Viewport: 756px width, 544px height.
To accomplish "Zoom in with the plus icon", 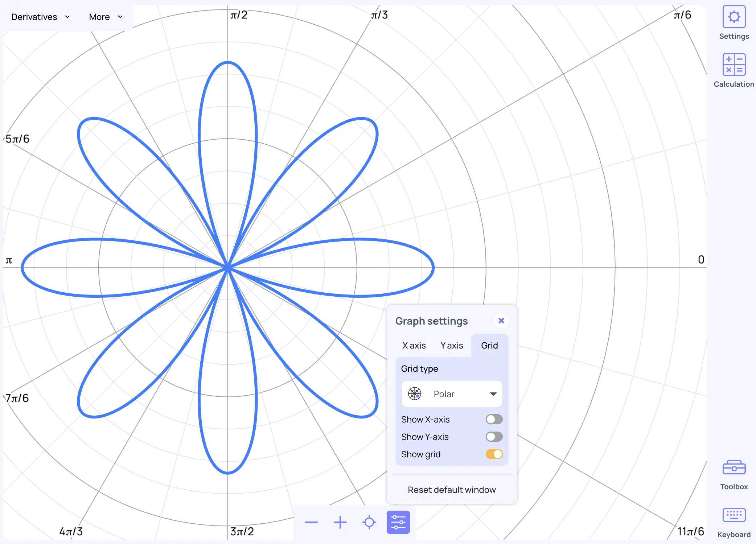I will click(340, 522).
